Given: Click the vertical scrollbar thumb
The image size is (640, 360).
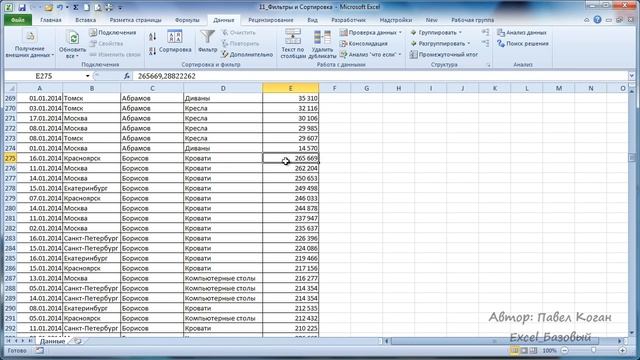Looking at the screenshot, I should click(632, 158).
